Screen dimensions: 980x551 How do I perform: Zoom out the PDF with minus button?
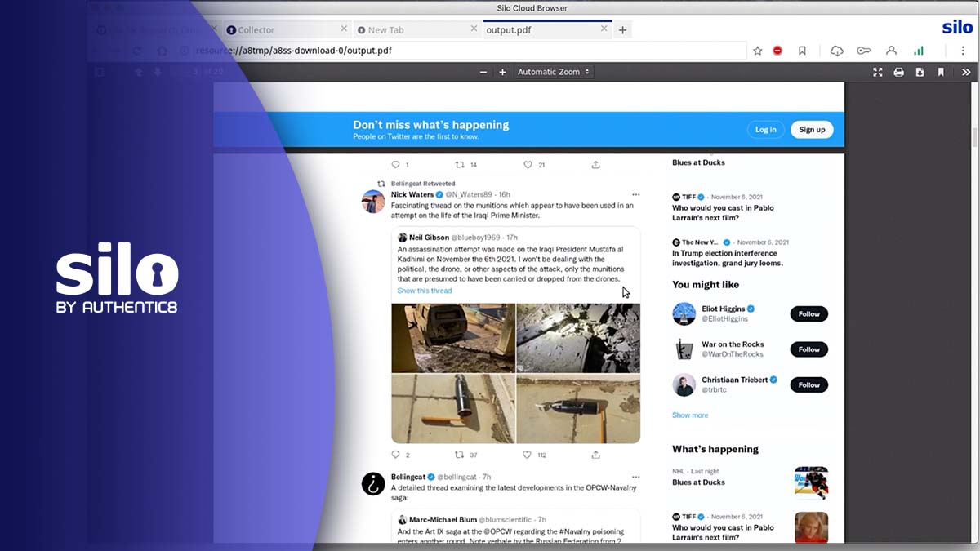point(483,72)
